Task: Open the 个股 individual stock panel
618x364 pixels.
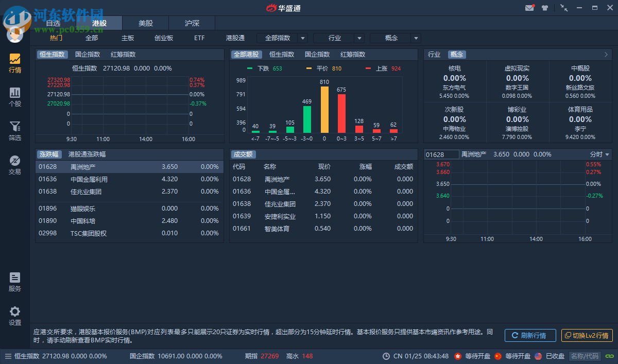Action: [x=14, y=97]
